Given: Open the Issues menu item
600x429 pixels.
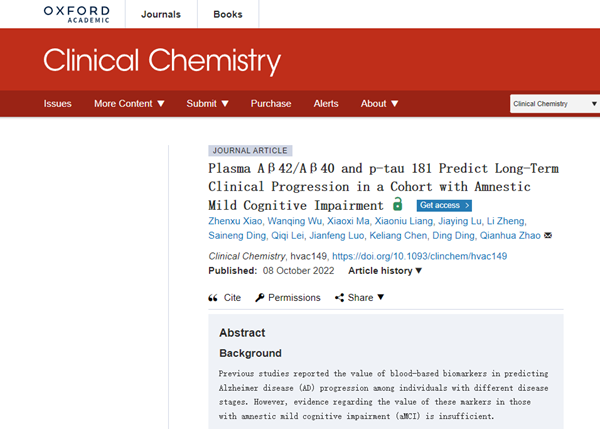Looking at the screenshot, I should point(57,104).
